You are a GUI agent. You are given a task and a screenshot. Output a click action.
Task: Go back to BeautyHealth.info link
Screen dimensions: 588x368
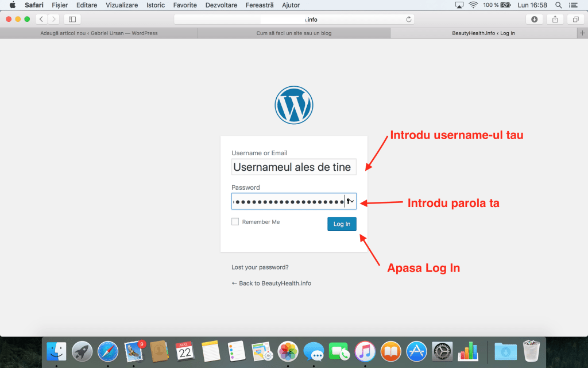click(x=271, y=283)
